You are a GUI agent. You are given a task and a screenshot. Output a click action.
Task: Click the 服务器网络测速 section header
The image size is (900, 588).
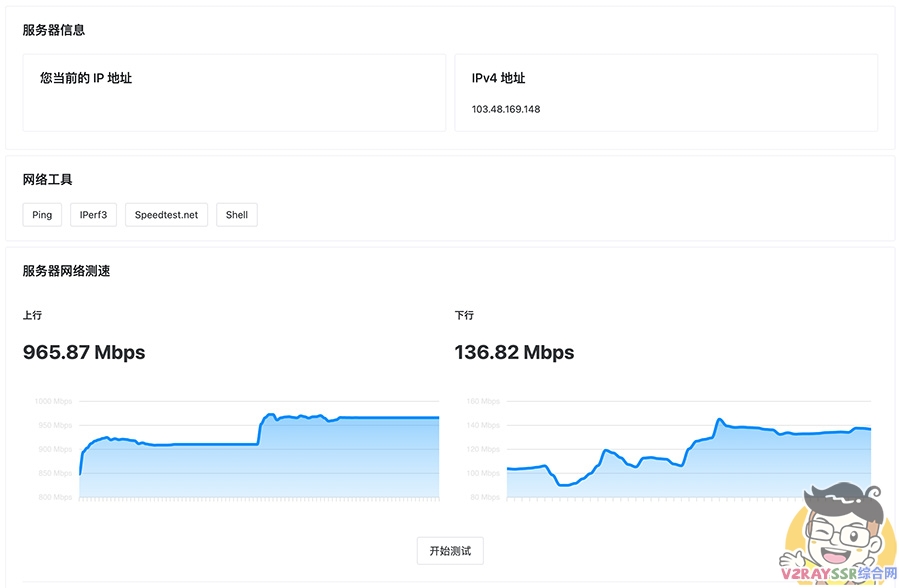pyautogui.click(x=66, y=270)
